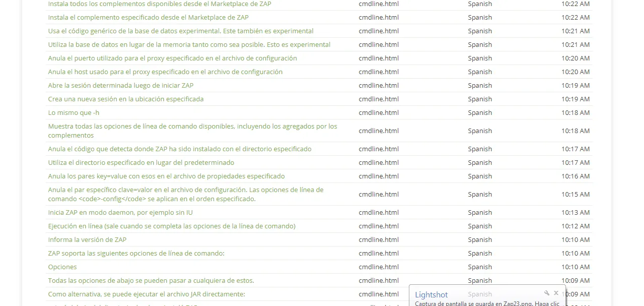Click Spanish in 'ZAP soporta las siguientes' row
Image resolution: width=644 pixels, height=306 pixels.
tap(480, 253)
